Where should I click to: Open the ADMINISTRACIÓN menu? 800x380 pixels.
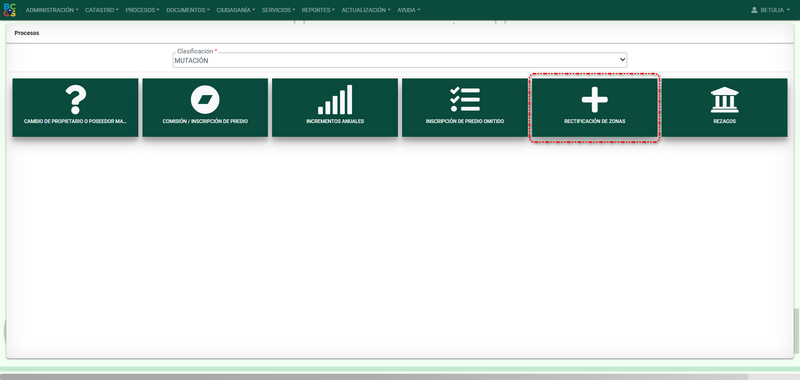[x=52, y=10]
